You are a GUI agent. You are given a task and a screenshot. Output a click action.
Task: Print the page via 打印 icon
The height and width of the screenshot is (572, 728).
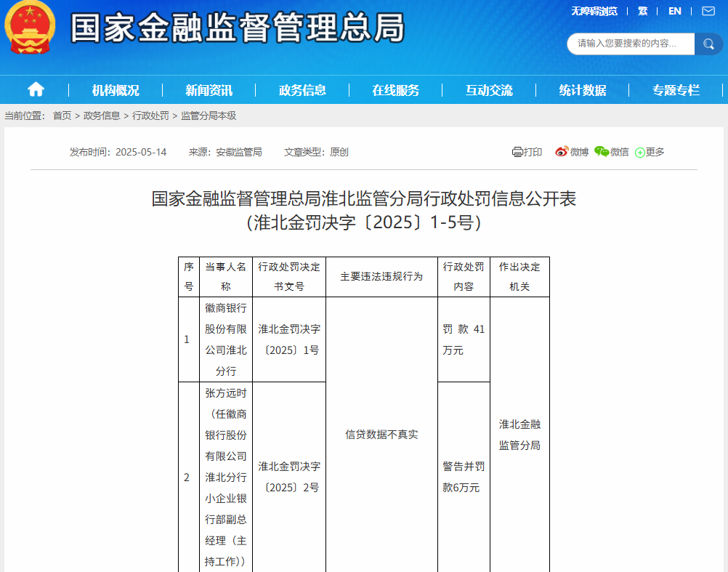coord(527,152)
